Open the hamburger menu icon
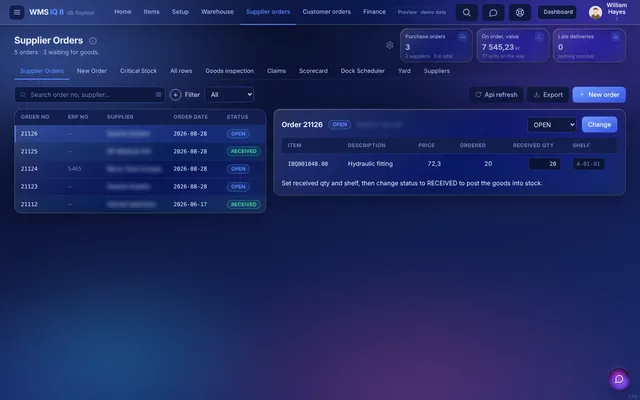The image size is (640, 400). 17,12
